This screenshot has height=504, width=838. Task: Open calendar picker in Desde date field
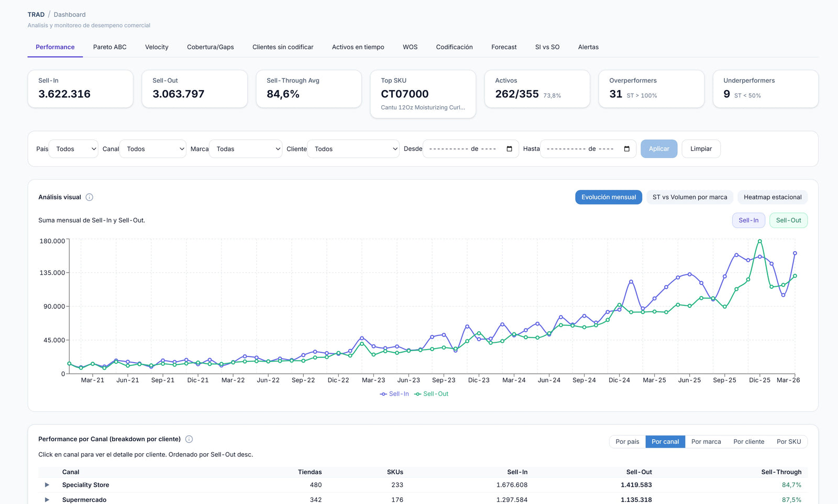pyautogui.click(x=509, y=149)
